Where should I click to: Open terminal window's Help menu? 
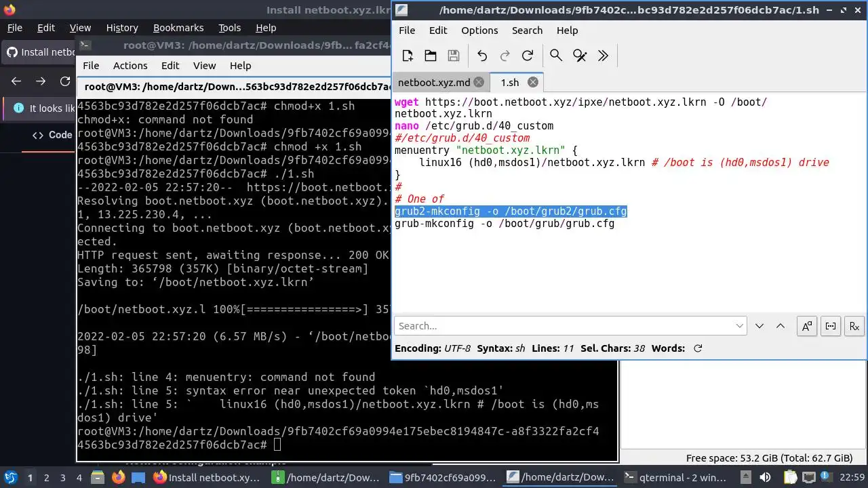pos(240,66)
